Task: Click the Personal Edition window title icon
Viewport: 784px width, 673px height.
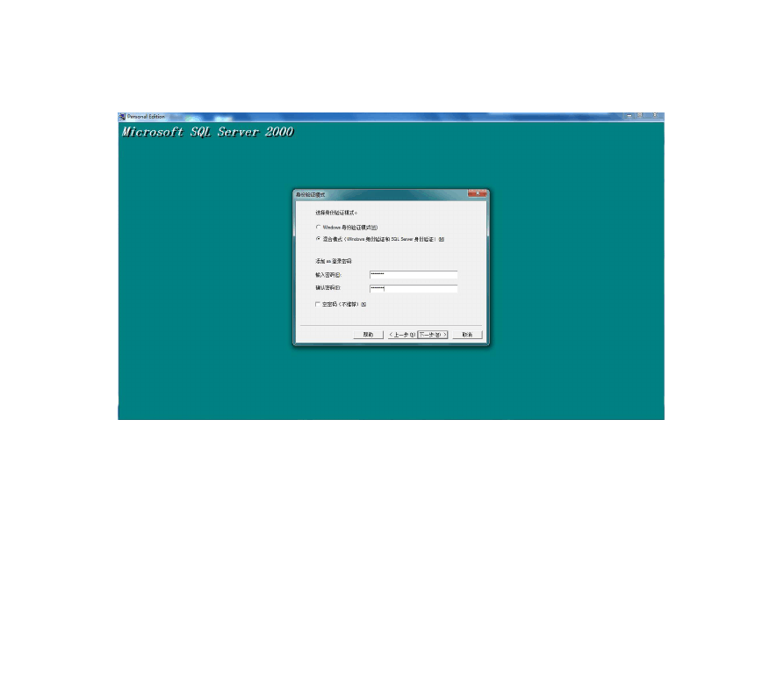Action: [x=122, y=117]
